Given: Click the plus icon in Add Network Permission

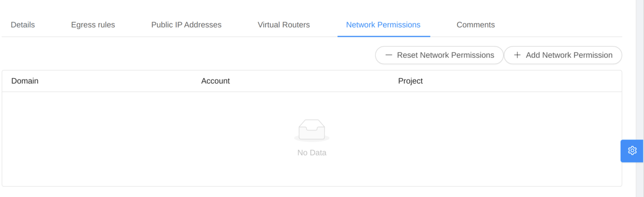Looking at the screenshot, I should (517, 55).
